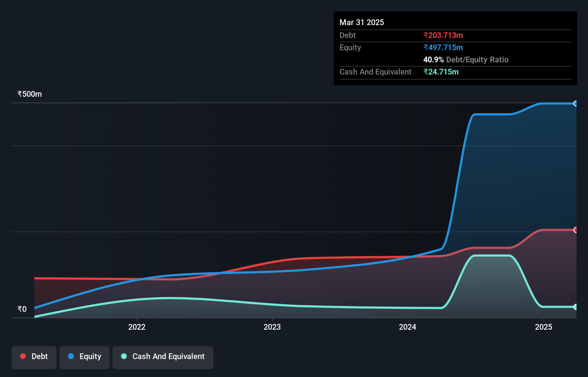Click the red Debt legend dot
Screen dimensions: 588x377
[x=23, y=356]
